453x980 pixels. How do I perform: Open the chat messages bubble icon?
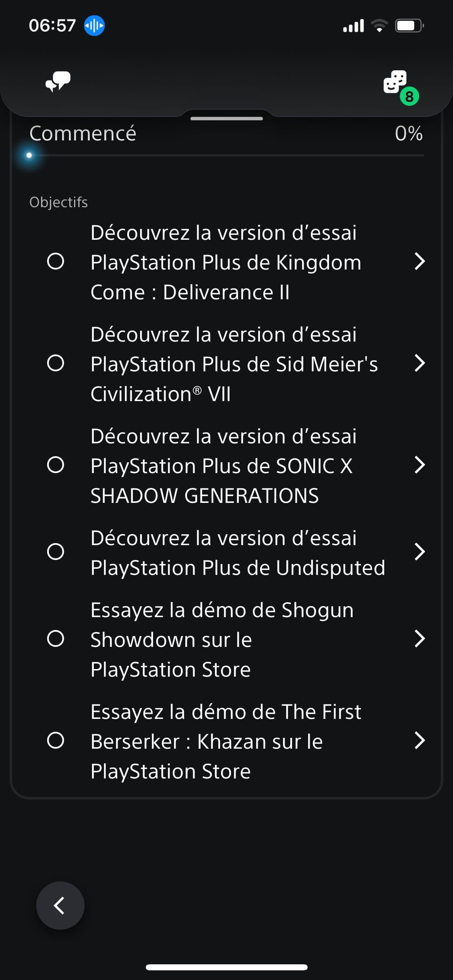[58, 82]
